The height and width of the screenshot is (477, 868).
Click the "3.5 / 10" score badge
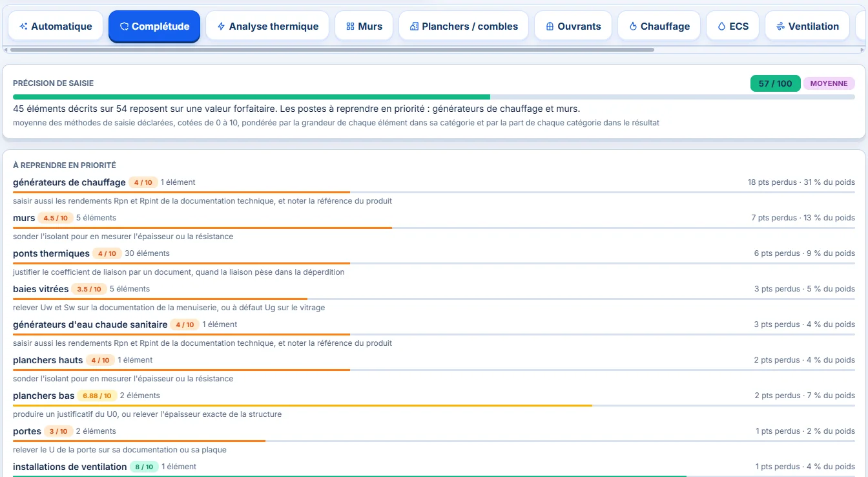coord(89,289)
